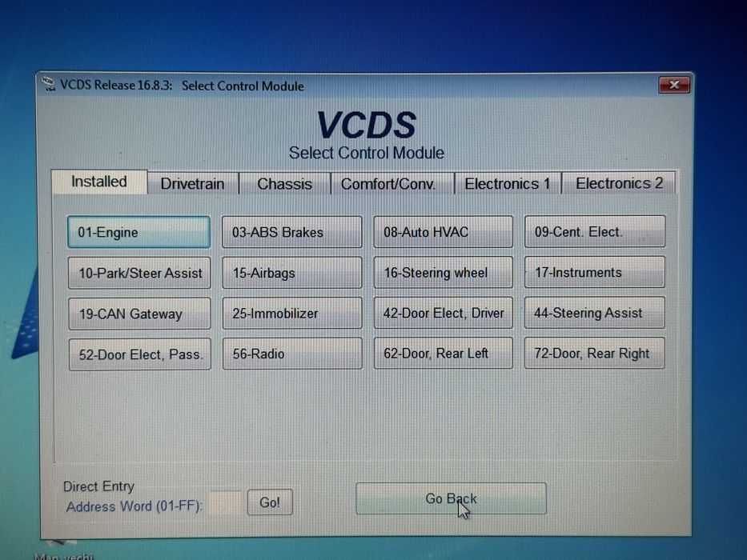Open the 25-Immobilizer module
747x560 pixels.
pyautogui.click(x=292, y=313)
